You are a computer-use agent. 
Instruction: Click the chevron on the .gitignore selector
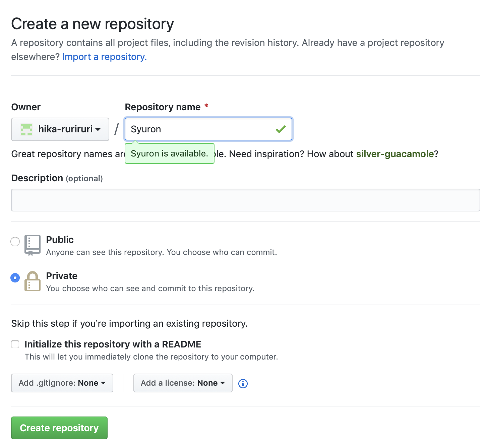coord(104,383)
